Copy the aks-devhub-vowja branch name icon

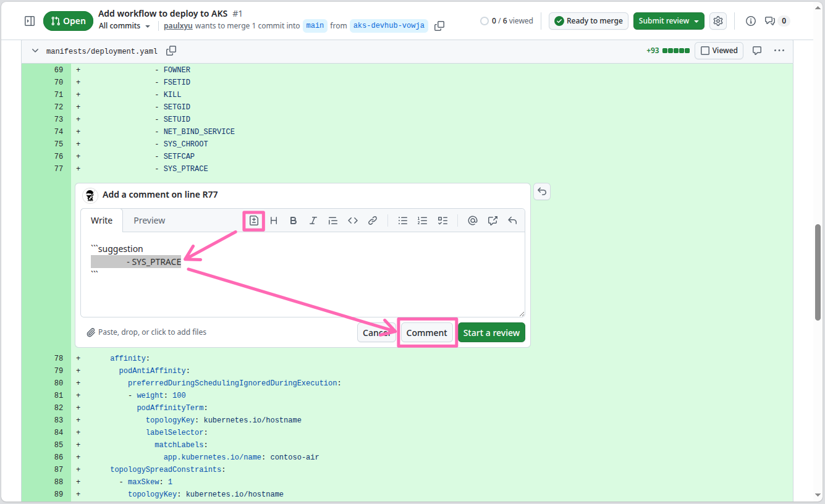click(x=439, y=26)
